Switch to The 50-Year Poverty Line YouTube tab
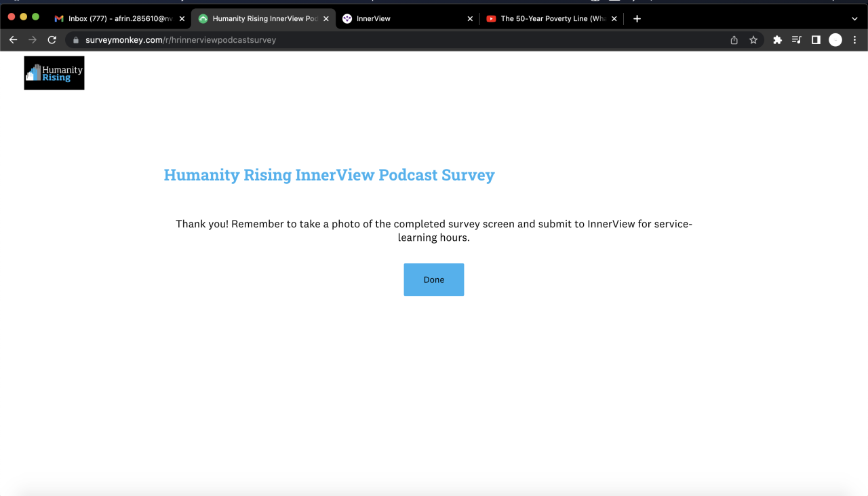The height and width of the screenshot is (496, 868). [552, 19]
